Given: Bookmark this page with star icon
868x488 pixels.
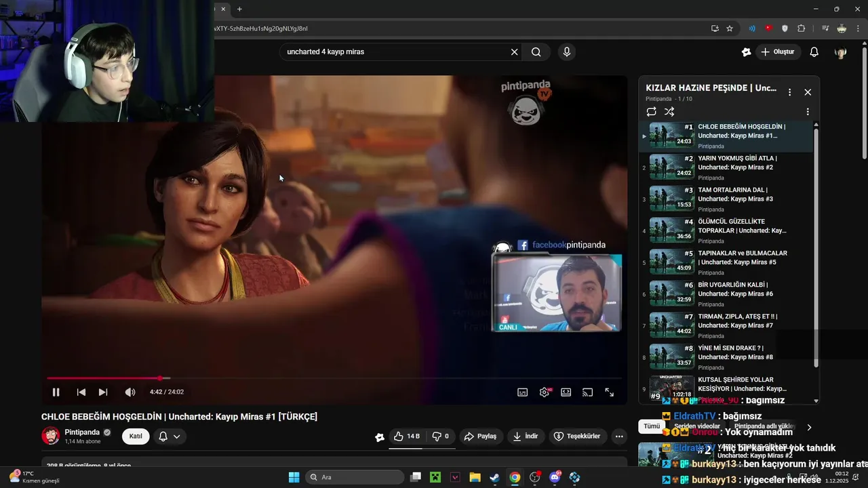Looking at the screenshot, I should [x=730, y=28].
